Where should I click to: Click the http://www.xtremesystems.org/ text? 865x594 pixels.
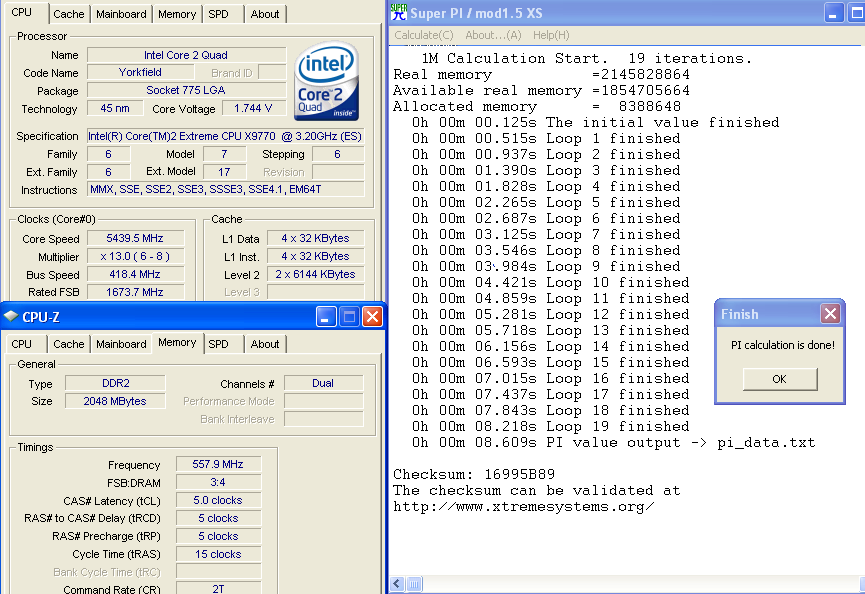[524, 506]
